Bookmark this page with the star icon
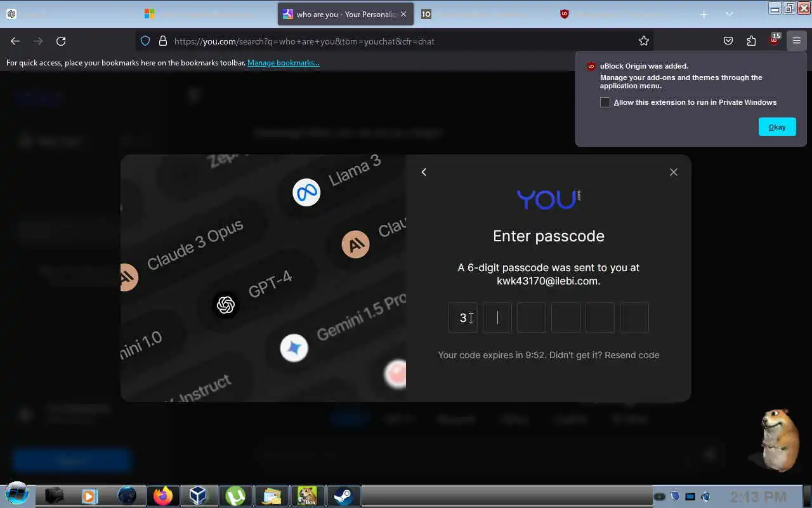Viewport: 812px width, 508px height. coord(644,41)
